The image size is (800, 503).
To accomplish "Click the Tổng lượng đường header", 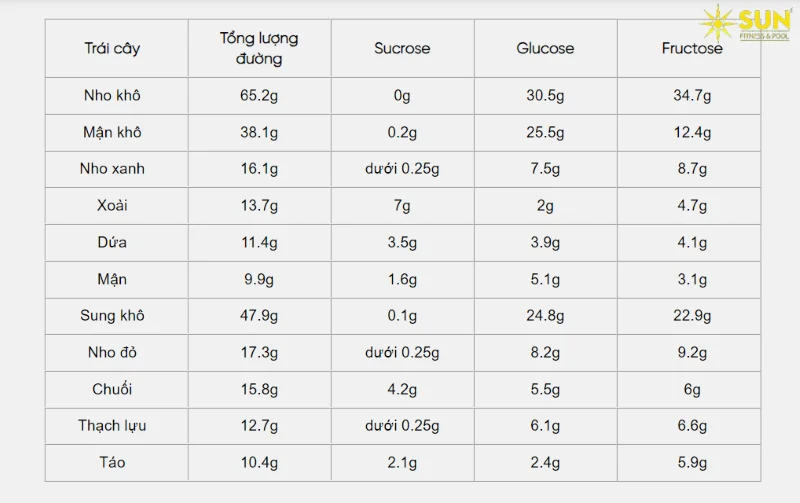I will (x=259, y=48).
